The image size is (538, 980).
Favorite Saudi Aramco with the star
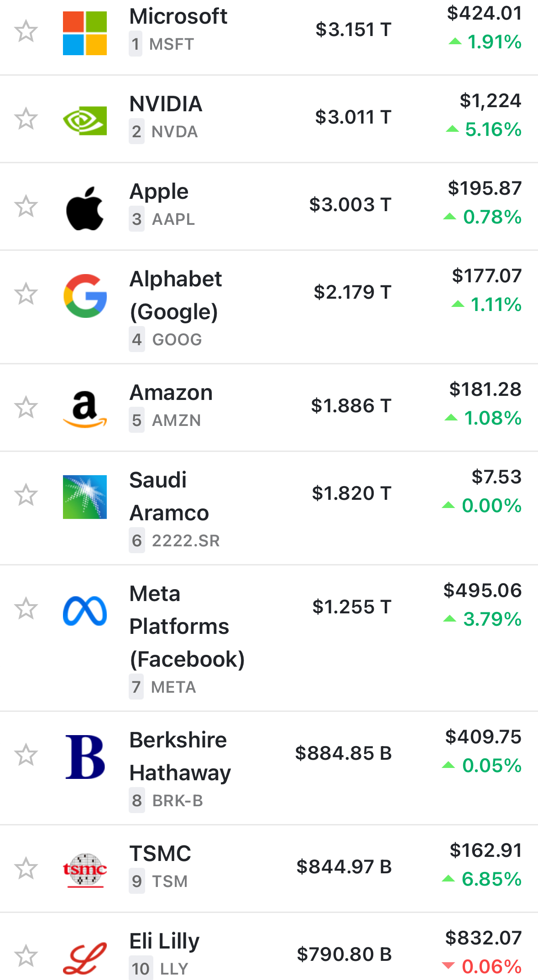pos(26,495)
